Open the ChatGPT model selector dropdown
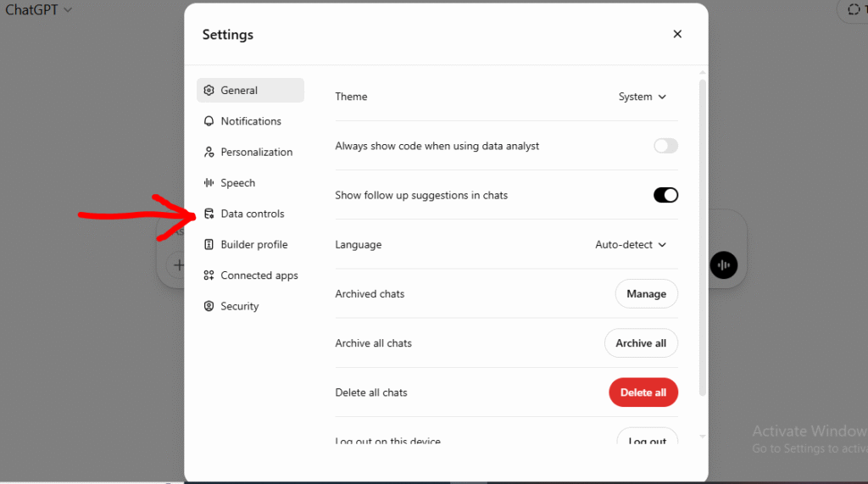 (x=38, y=10)
